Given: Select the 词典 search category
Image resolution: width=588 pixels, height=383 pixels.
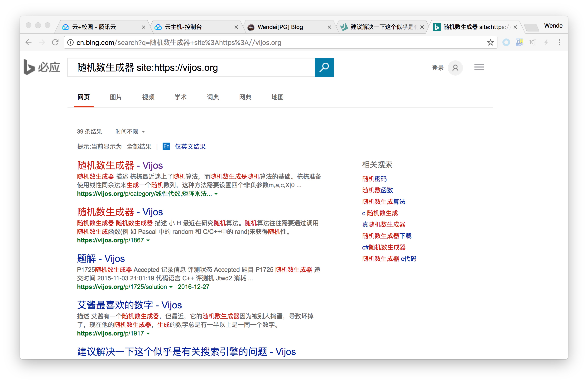Looking at the screenshot, I should click(x=213, y=97).
